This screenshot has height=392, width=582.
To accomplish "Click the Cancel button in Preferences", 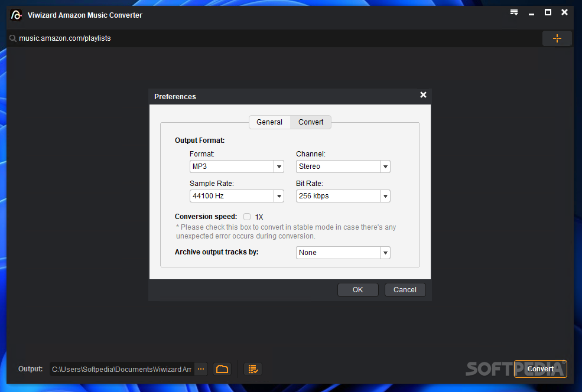I will click(405, 290).
